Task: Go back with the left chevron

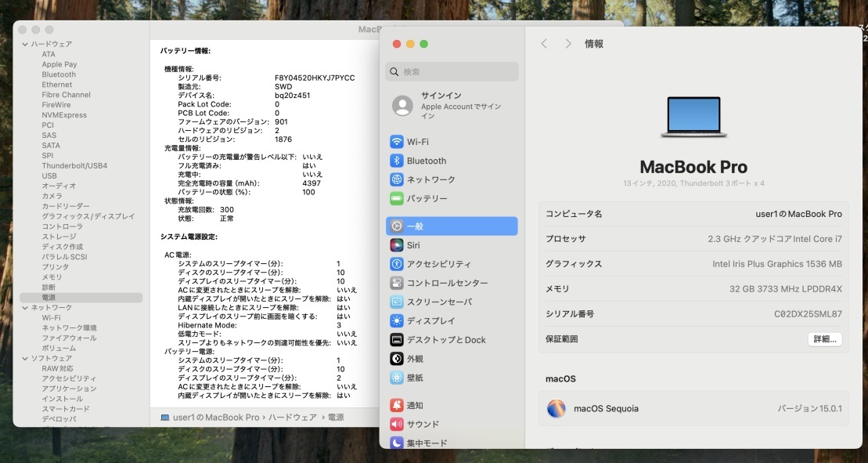Action: click(x=544, y=44)
